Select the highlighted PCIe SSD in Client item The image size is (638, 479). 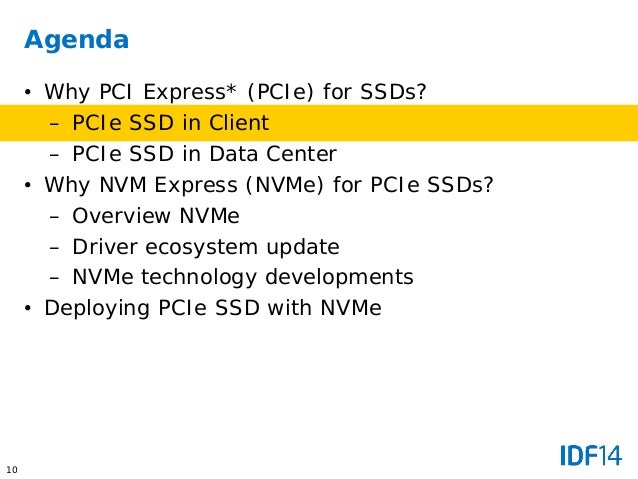coord(170,122)
